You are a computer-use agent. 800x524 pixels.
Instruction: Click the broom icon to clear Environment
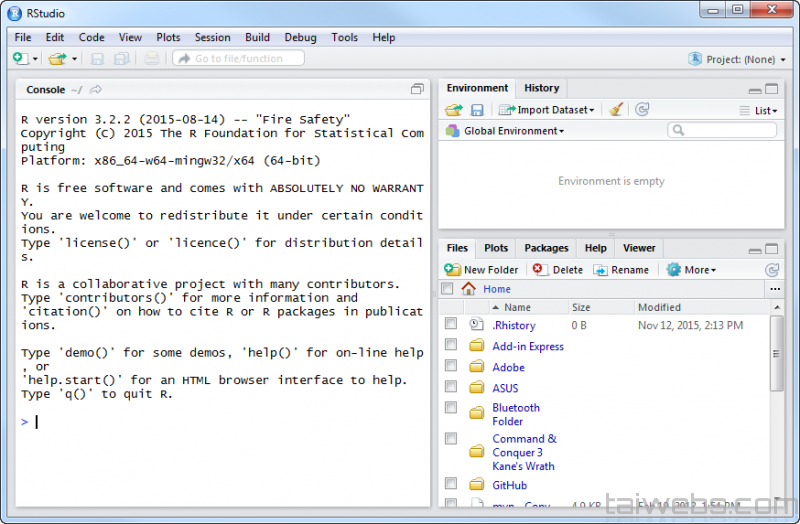click(x=616, y=110)
